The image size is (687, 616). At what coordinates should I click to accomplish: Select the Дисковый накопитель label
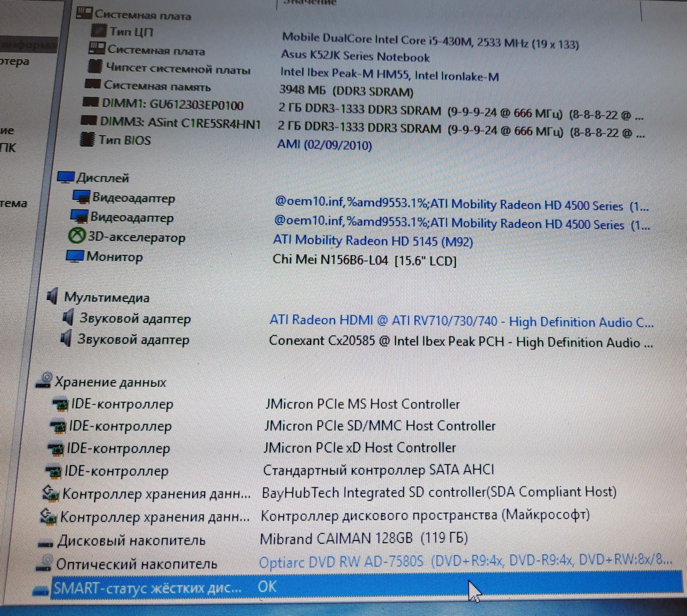(x=131, y=541)
